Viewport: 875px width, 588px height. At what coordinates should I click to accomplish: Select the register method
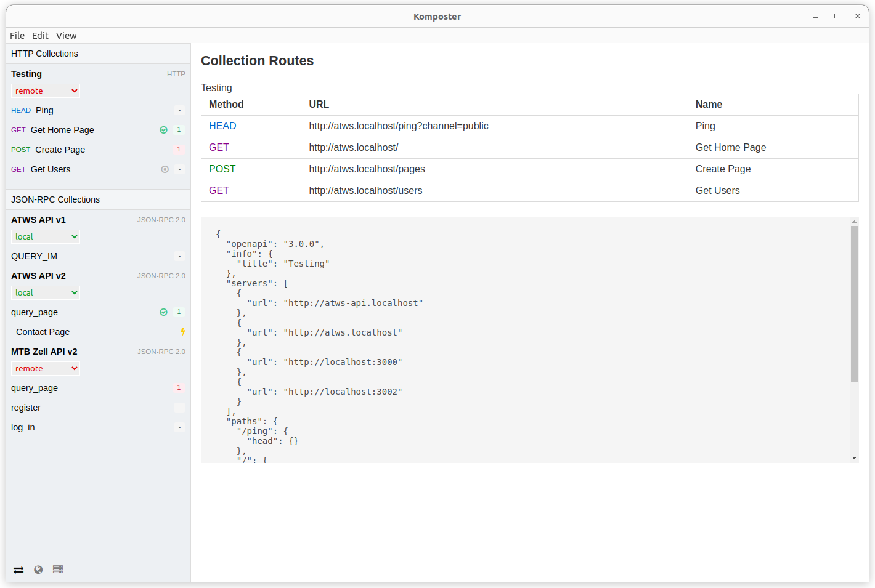99,408
